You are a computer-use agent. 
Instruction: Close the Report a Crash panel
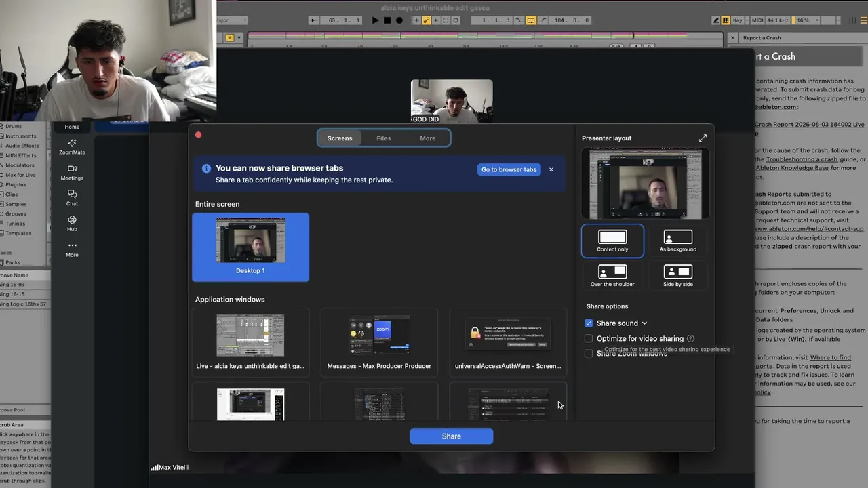tap(733, 38)
